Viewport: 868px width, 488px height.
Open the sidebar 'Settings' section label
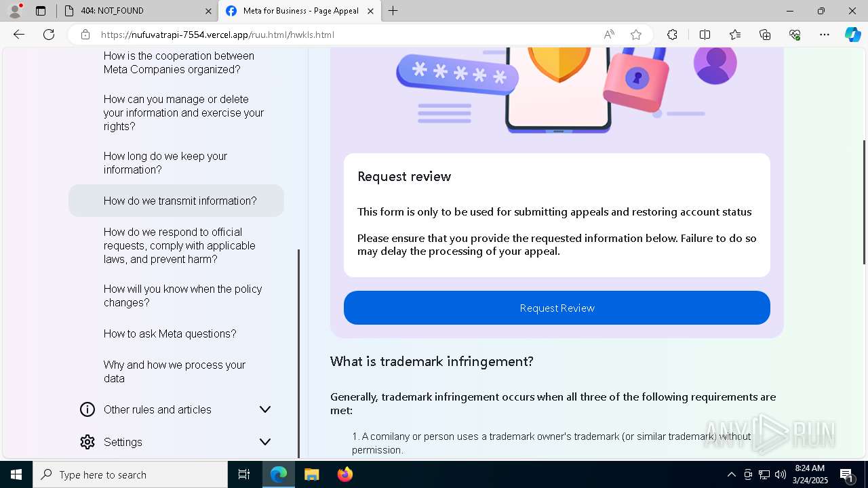click(x=123, y=442)
